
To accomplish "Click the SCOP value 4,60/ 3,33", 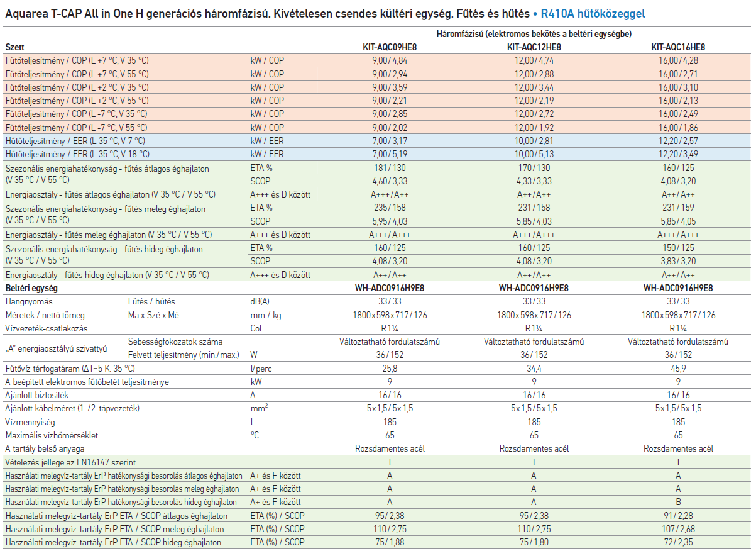I will click(390, 181).
